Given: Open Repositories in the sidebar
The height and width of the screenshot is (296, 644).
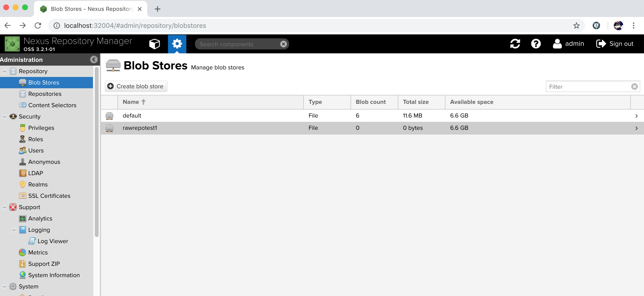Looking at the screenshot, I should pyautogui.click(x=45, y=94).
